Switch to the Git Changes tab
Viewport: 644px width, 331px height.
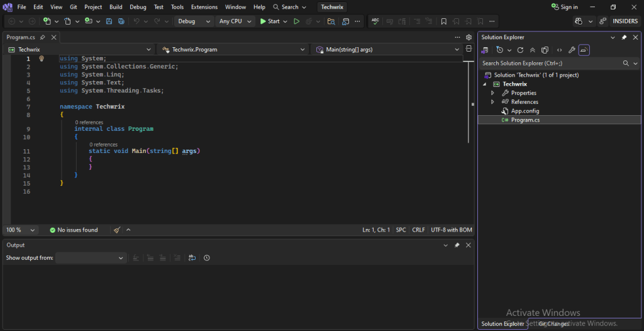point(553,324)
